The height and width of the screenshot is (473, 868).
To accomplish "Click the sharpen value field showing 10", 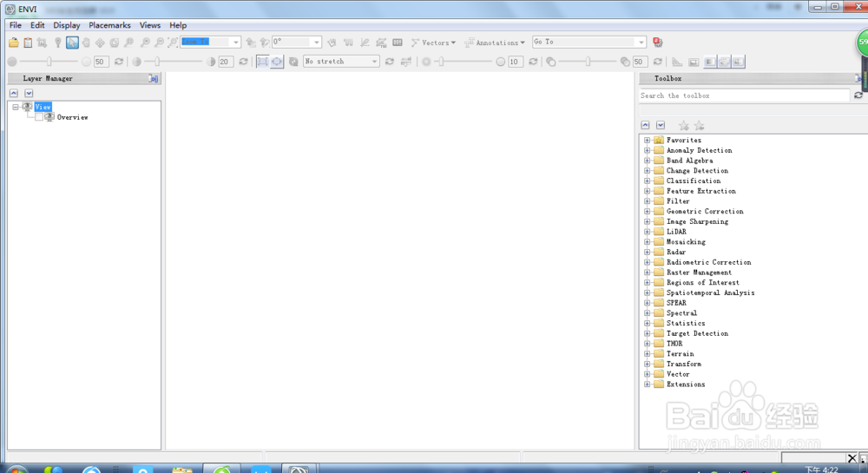I will 515,62.
